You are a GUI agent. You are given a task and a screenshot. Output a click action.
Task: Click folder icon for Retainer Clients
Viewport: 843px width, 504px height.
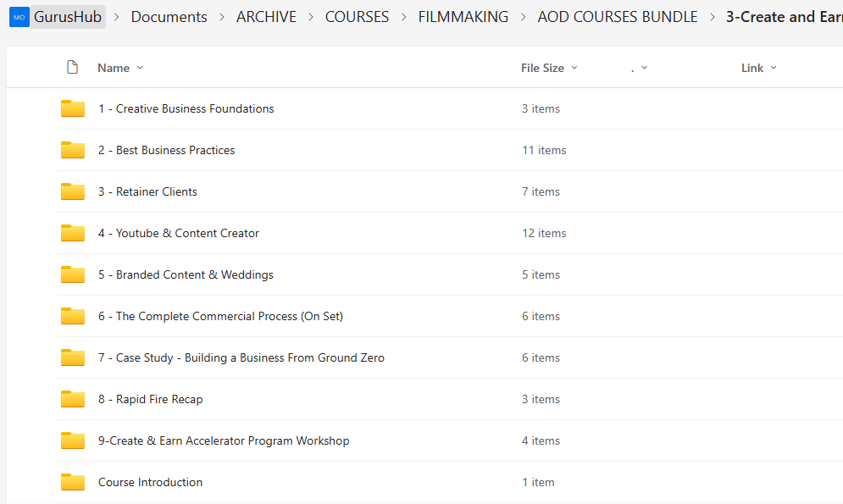click(73, 191)
